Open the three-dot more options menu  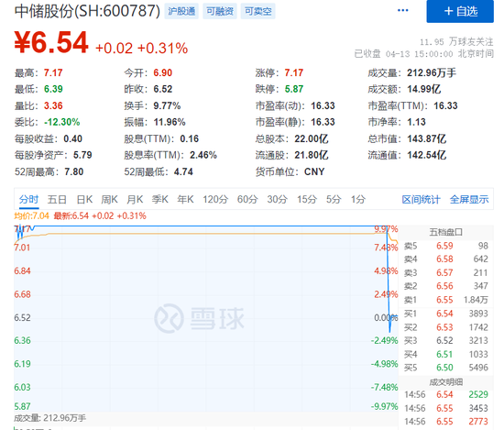click(x=403, y=10)
